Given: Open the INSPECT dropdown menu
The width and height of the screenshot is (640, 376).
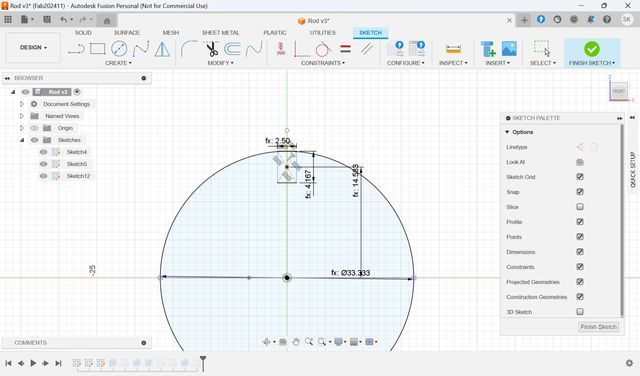Looking at the screenshot, I should (453, 63).
